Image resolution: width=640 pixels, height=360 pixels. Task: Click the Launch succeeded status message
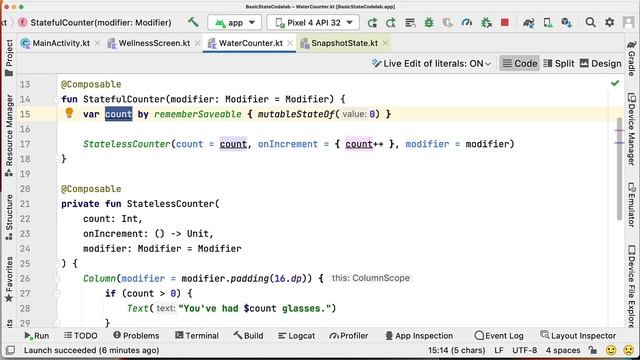click(91, 350)
